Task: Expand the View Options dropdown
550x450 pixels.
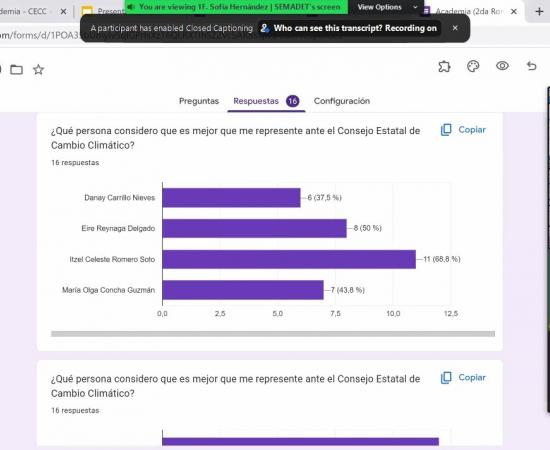Action: (386, 7)
